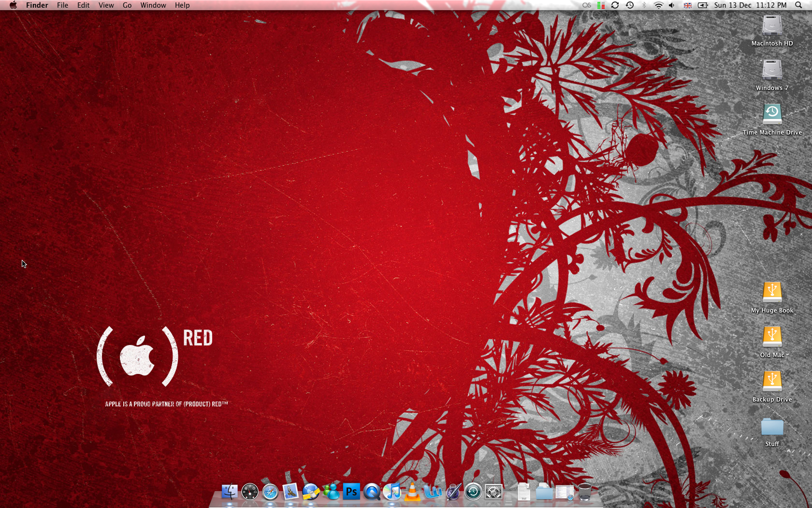Open the Edit menu
Screen dimensions: 812x508
83,5
